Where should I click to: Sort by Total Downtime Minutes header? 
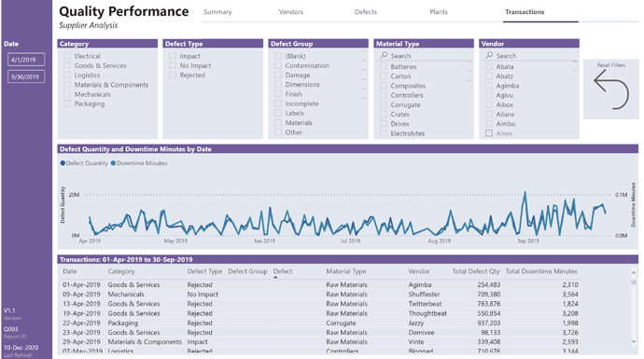tap(541, 271)
